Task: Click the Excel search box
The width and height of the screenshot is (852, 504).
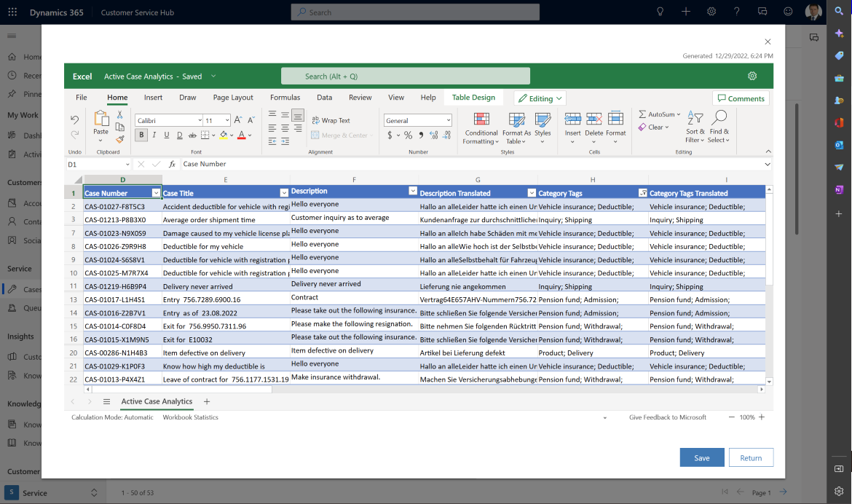Action: click(x=406, y=76)
